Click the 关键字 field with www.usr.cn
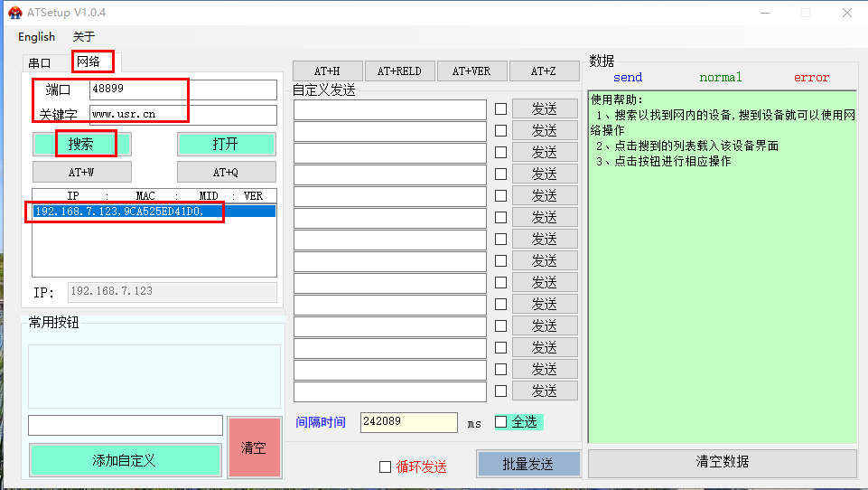Image resolution: width=868 pixels, height=490 pixels. (x=182, y=115)
